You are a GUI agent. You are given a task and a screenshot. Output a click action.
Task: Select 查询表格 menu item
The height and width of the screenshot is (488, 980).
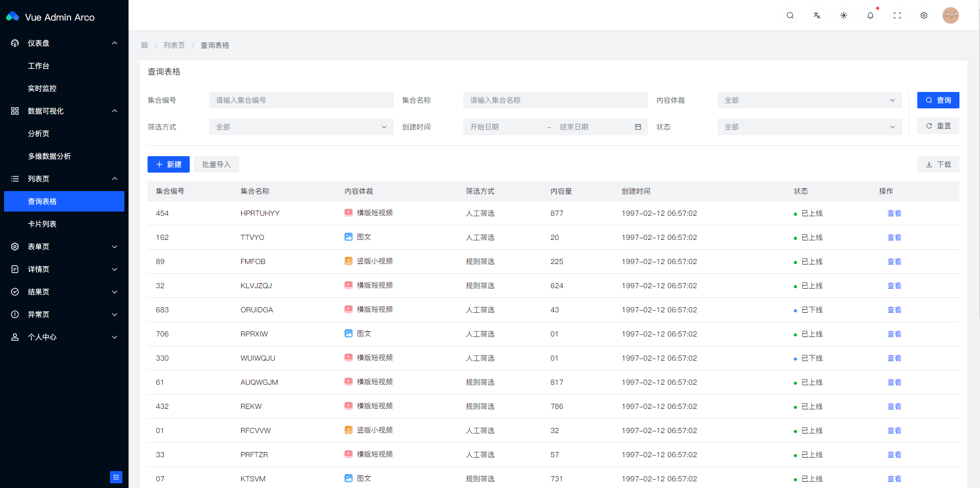(64, 201)
